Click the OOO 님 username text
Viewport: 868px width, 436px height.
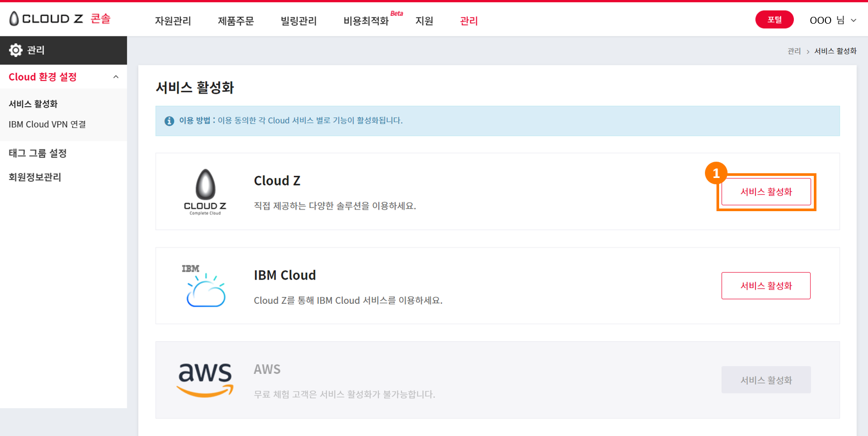827,20
